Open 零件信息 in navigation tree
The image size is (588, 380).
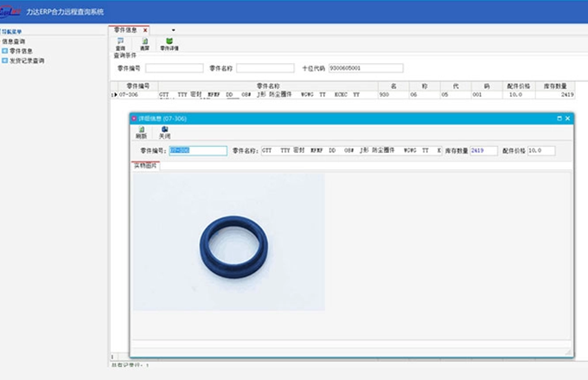tap(21, 51)
